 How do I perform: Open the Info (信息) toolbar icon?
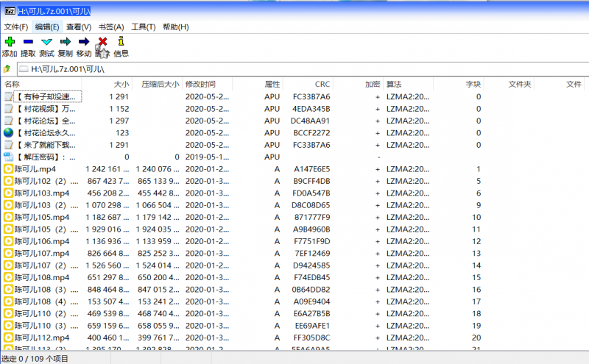(x=121, y=42)
